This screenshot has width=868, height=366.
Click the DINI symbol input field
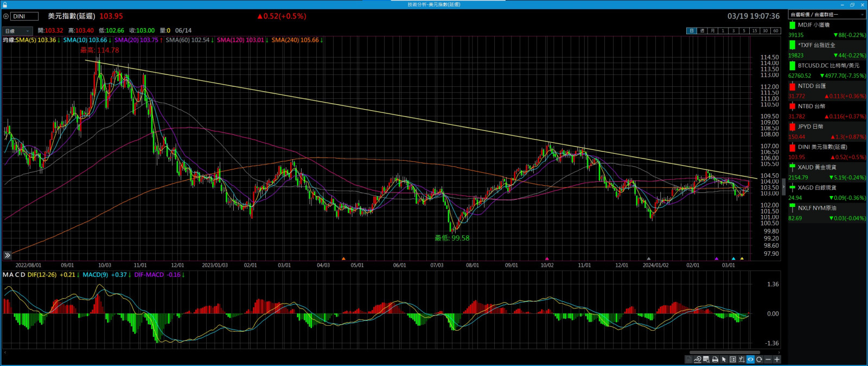[24, 16]
